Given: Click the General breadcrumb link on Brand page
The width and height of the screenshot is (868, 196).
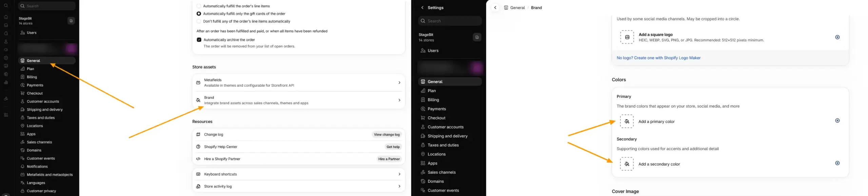Looking at the screenshot, I should pos(517,7).
